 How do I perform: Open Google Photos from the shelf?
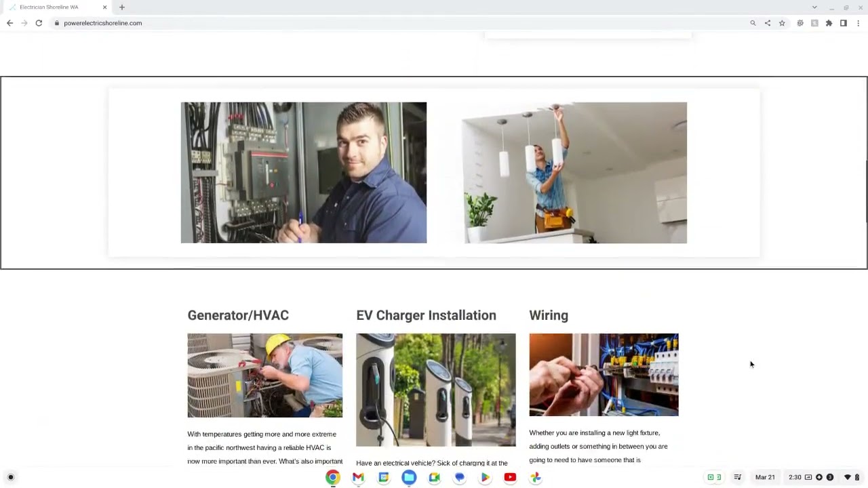pos(536,477)
